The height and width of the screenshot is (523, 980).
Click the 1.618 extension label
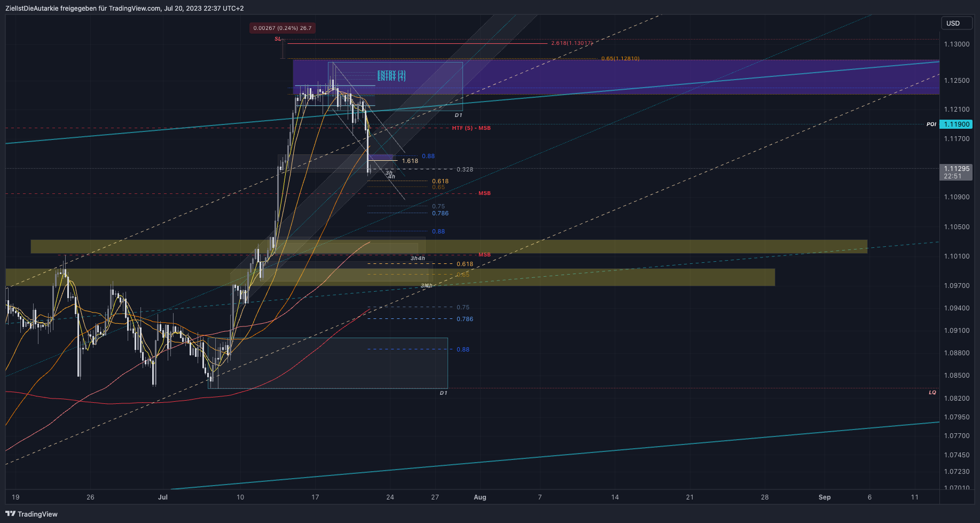pos(410,161)
